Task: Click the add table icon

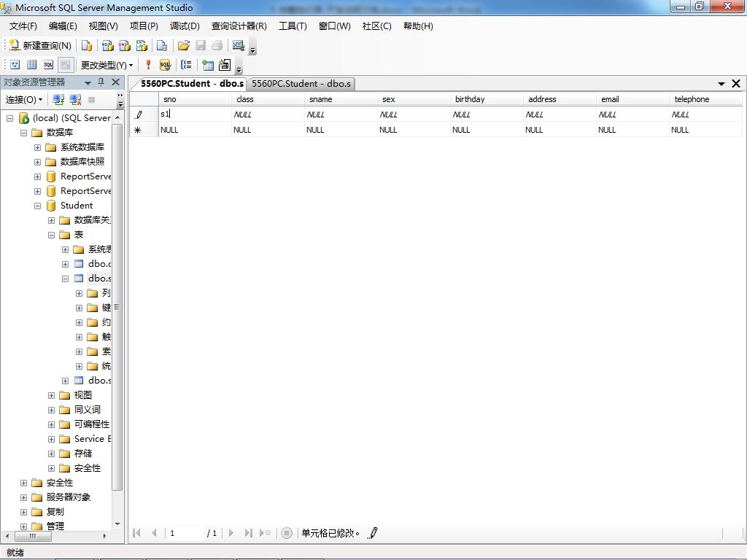Action: coord(208,65)
